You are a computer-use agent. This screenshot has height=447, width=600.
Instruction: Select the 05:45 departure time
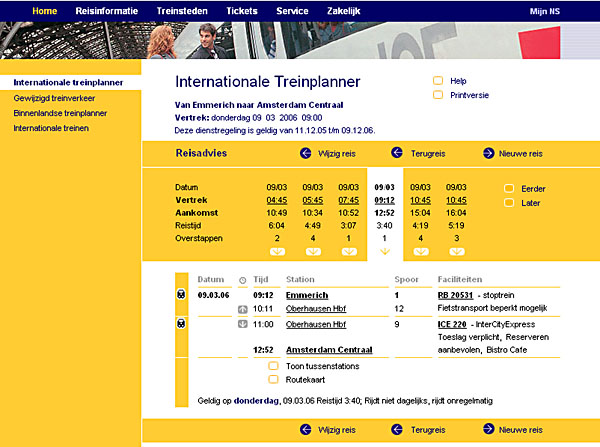tap(313, 199)
